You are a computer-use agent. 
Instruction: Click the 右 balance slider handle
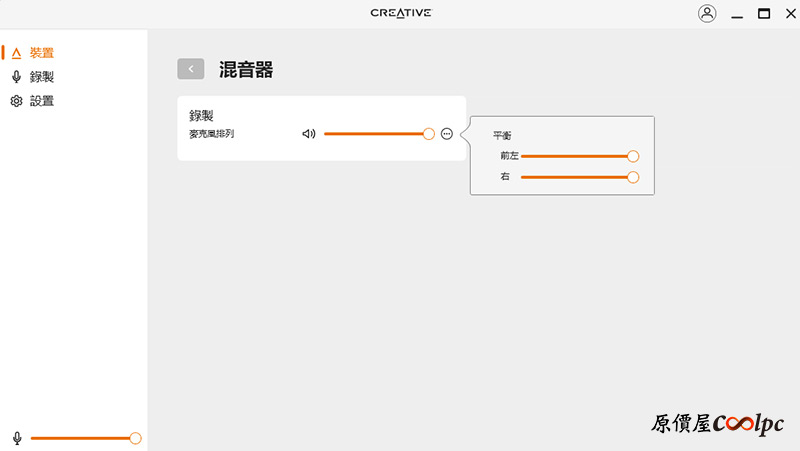(633, 177)
